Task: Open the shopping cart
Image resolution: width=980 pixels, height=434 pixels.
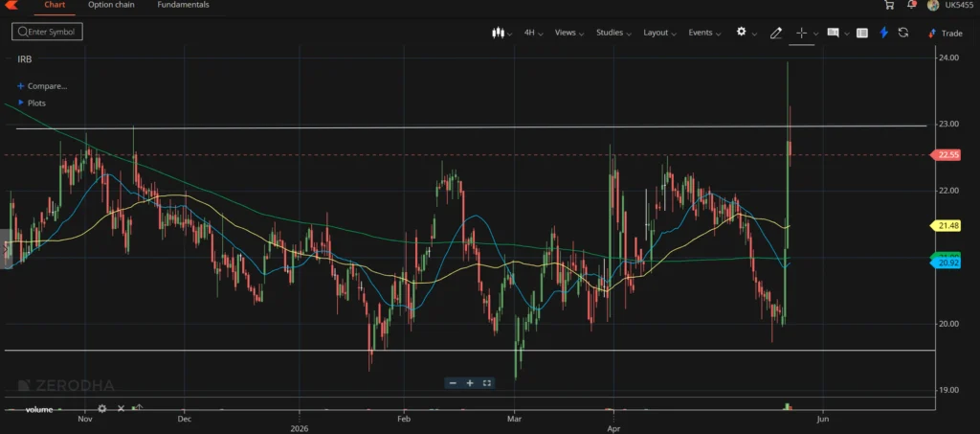Action: 889,5
